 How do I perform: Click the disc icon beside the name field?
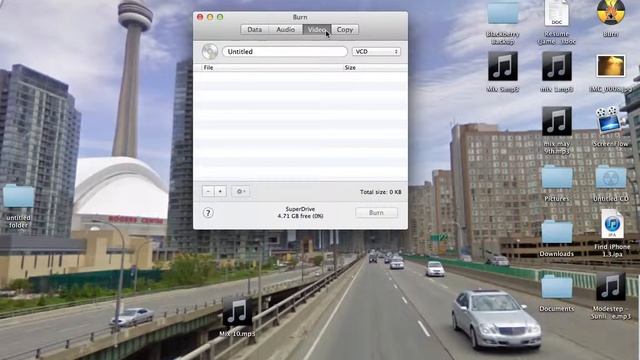210,51
